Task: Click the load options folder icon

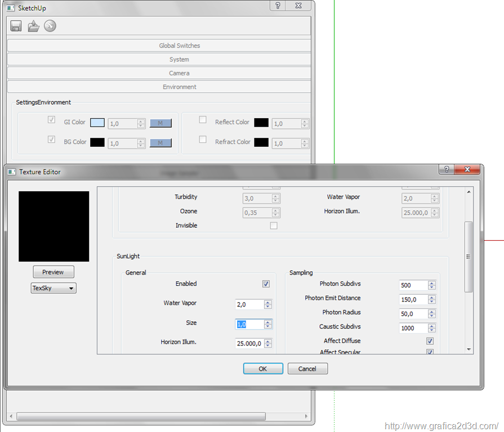Action: 33,26
